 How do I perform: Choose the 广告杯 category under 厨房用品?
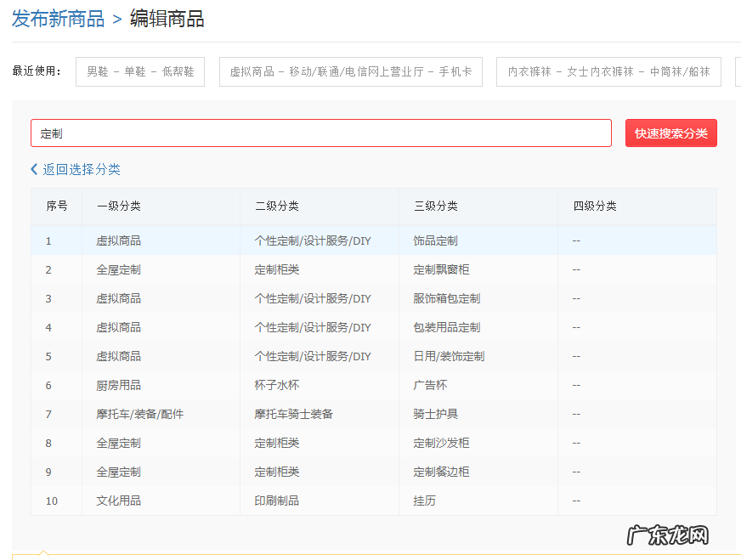[424, 385]
